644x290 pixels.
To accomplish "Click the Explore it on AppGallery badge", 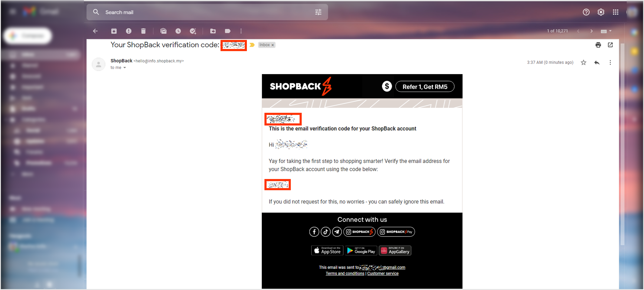I will point(395,250).
